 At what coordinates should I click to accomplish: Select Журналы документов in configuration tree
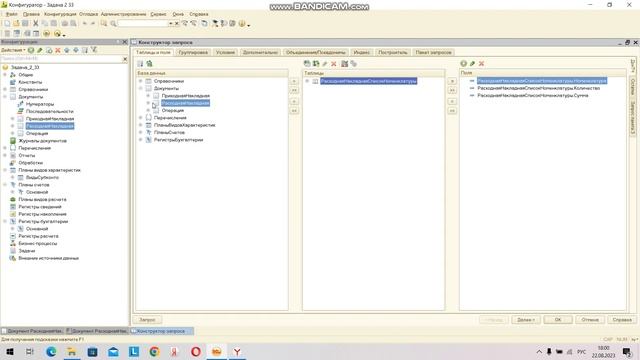point(42,141)
